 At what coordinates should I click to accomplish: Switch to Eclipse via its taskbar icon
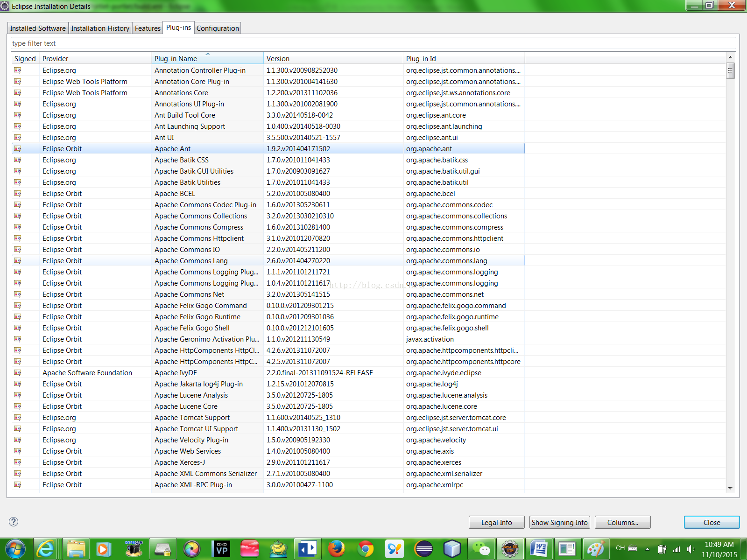423,549
